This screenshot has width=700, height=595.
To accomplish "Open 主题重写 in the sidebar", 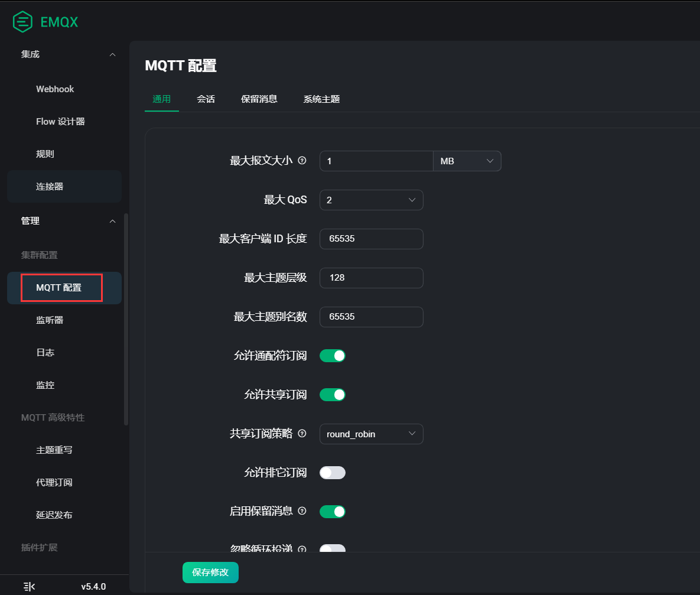I will (x=64, y=450).
